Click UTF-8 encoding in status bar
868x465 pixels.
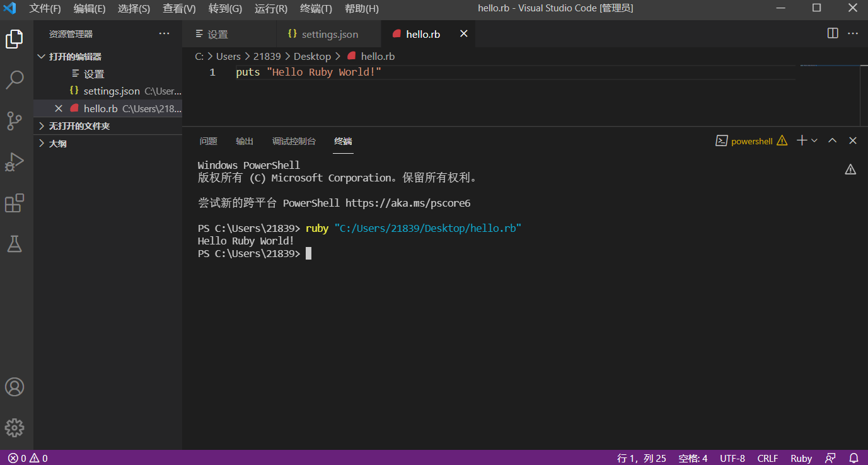coord(732,458)
